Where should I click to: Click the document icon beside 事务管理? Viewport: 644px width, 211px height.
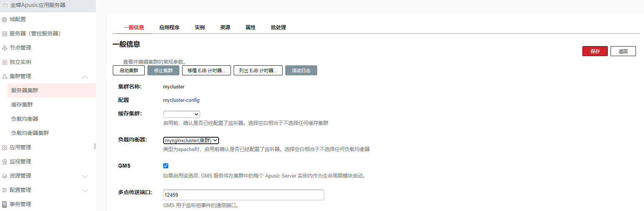[x=5, y=204]
